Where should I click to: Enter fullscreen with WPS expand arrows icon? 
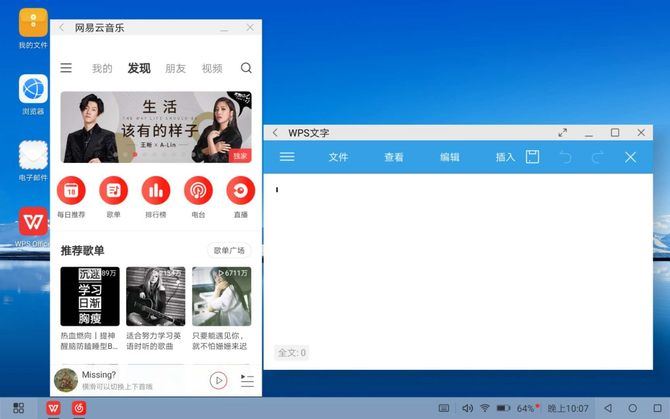[x=563, y=133]
